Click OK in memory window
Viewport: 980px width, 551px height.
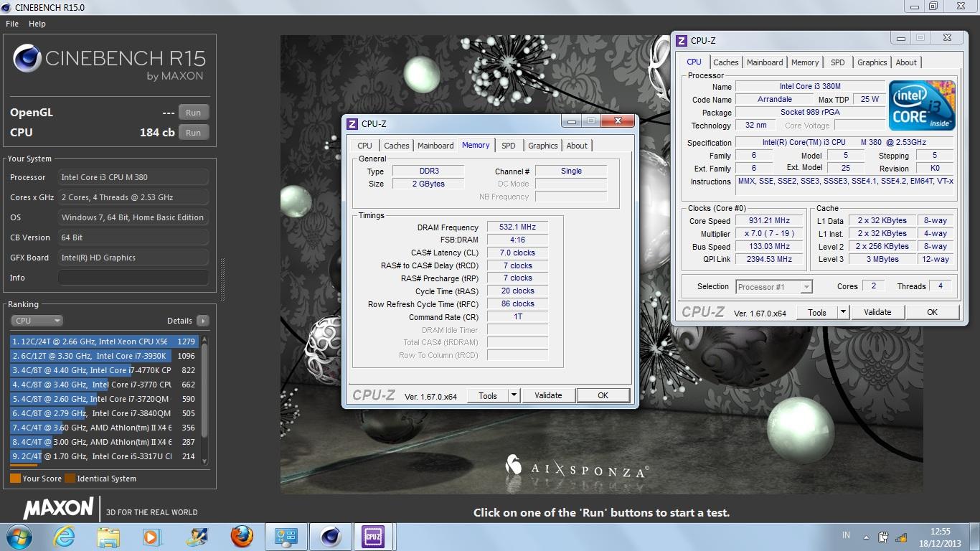click(603, 395)
